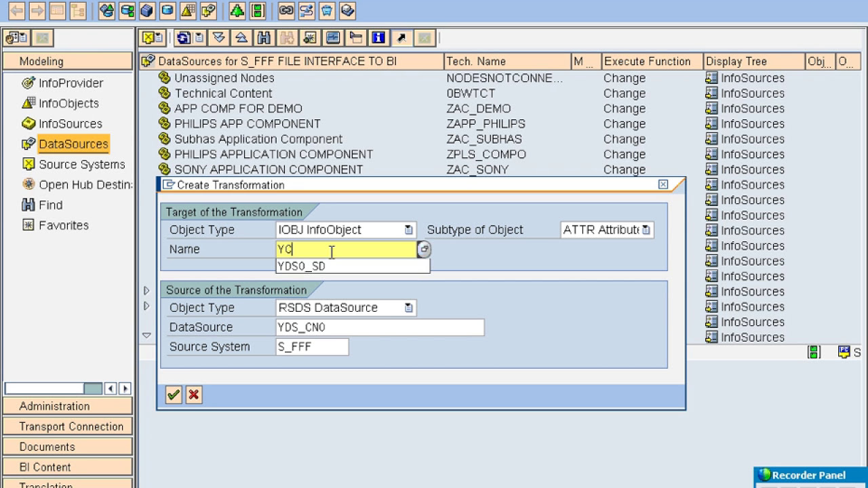Select InfoObjects in Modeling tree
Image resolution: width=868 pixels, height=488 pixels.
[68, 103]
